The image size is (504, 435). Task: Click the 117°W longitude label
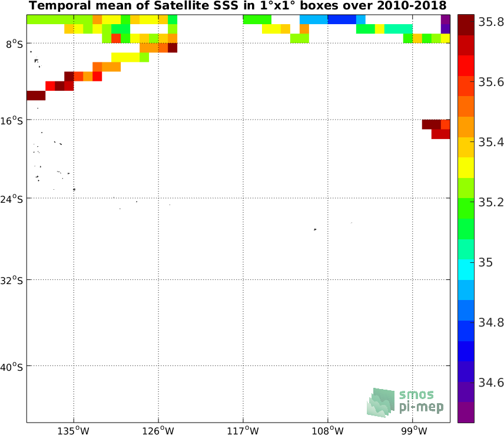(243, 430)
